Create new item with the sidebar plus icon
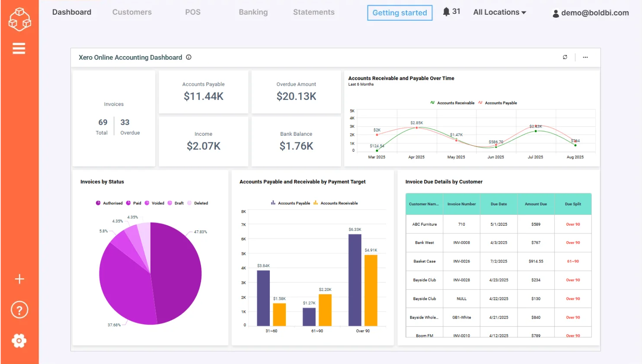This screenshot has width=642, height=364. (19, 279)
